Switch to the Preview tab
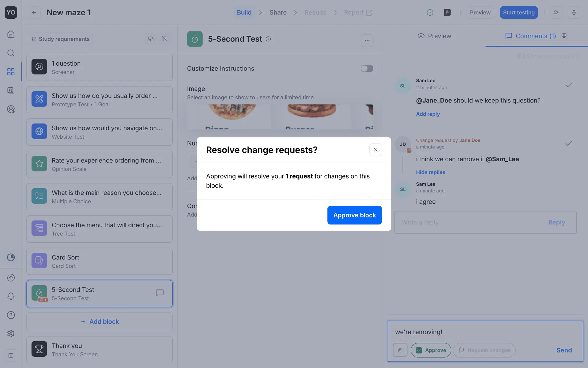The image size is (588, 368). point(434,36)
